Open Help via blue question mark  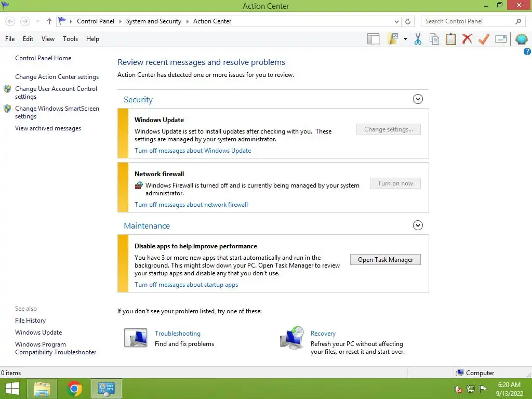[x=527, y=51]
